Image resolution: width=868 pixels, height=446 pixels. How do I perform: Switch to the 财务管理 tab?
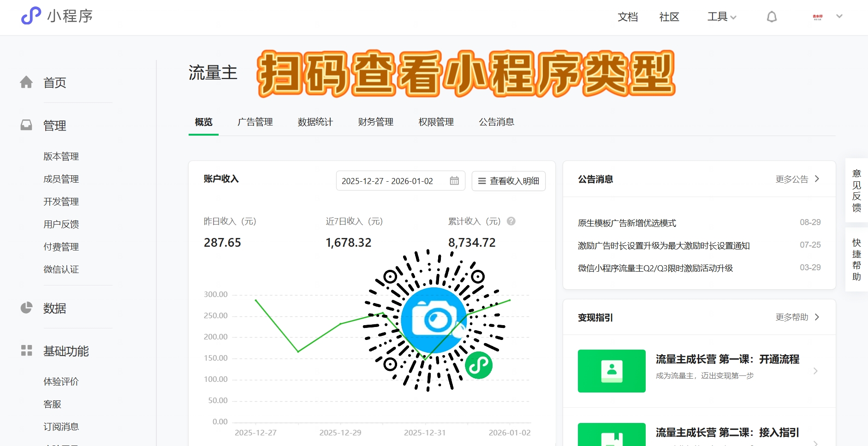(x=375, y=122)
